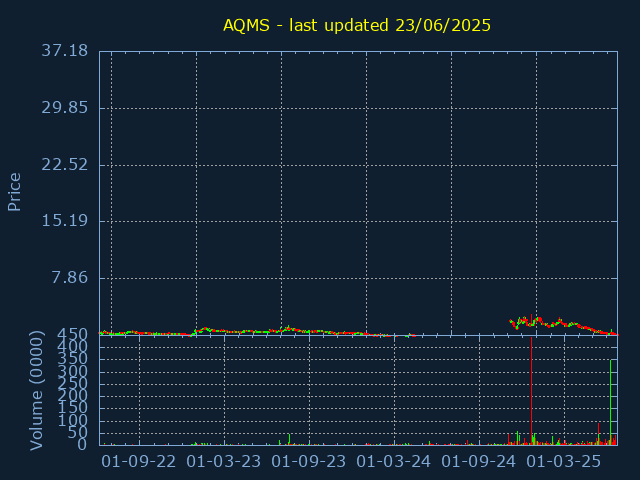Click the price label 7.86
Screen dimensions: 640x480
(69, 278)
